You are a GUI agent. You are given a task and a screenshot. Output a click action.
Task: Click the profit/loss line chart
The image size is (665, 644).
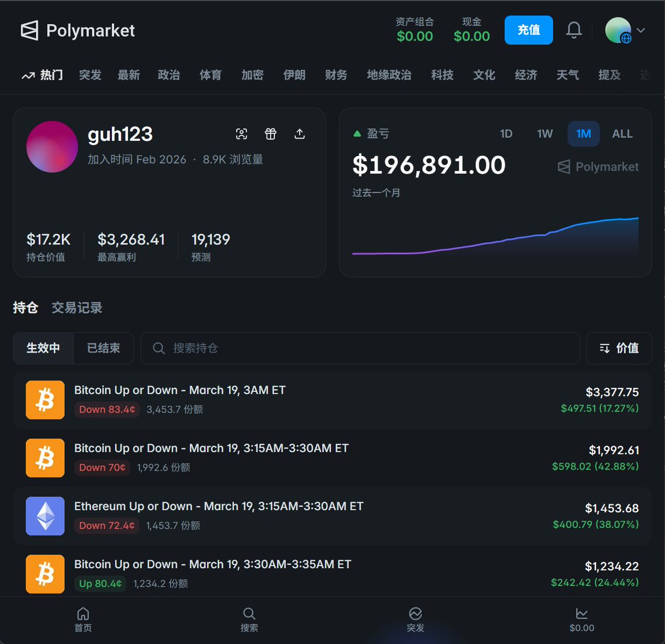[495, 236]
